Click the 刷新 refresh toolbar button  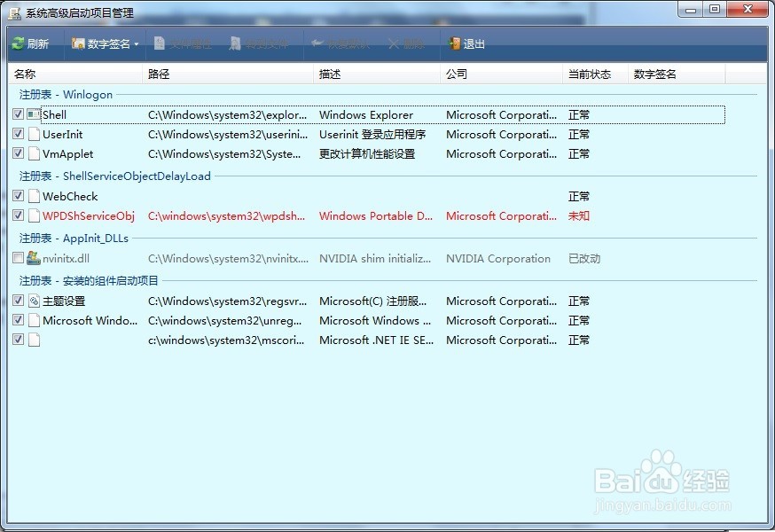coord(31,44)
